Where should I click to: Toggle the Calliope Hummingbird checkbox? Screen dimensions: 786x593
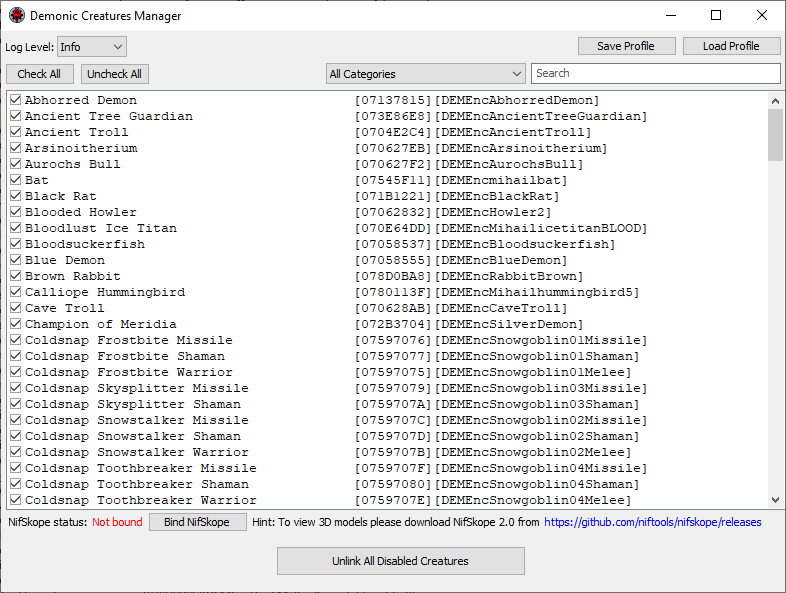click(x=15, y=292)
